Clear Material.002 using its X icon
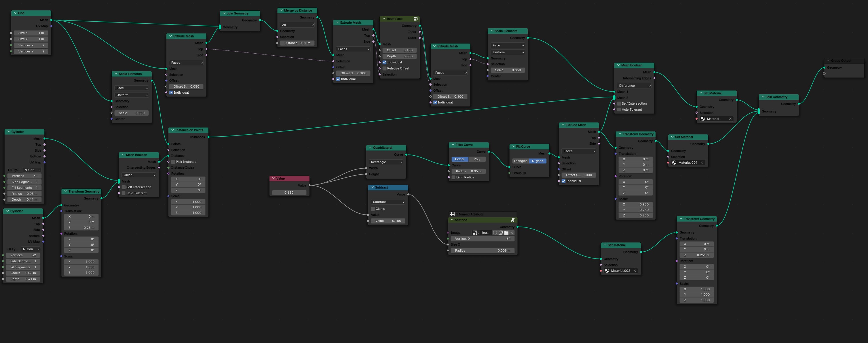 pyautogui.click(x=635, y=271)
